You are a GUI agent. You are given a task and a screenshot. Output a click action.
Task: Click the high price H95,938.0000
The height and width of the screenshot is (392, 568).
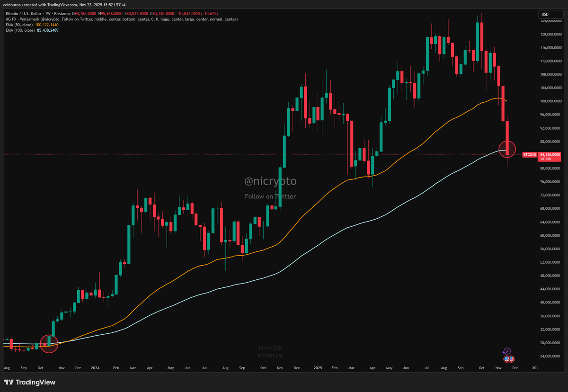click(110, 14)
